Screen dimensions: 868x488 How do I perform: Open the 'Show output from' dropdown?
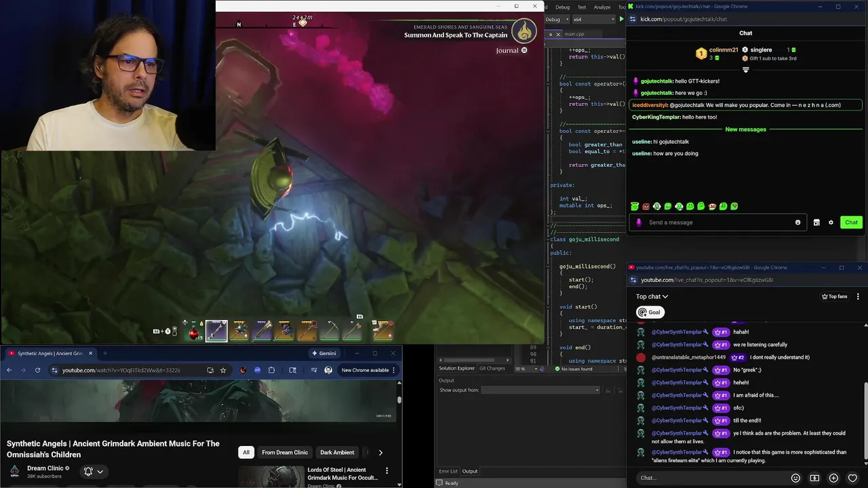[x=540, y=390]
